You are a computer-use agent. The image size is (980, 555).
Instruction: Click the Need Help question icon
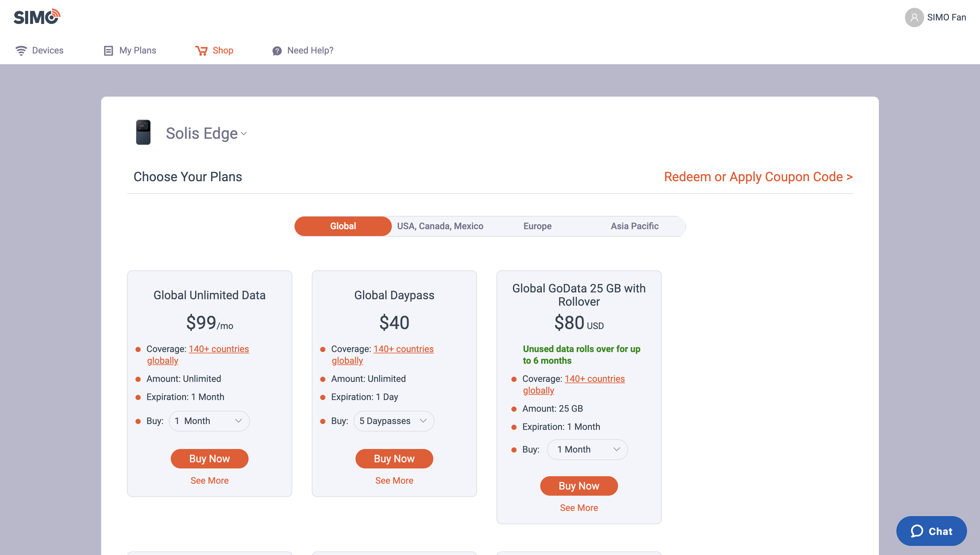click(x=277, y=51)
